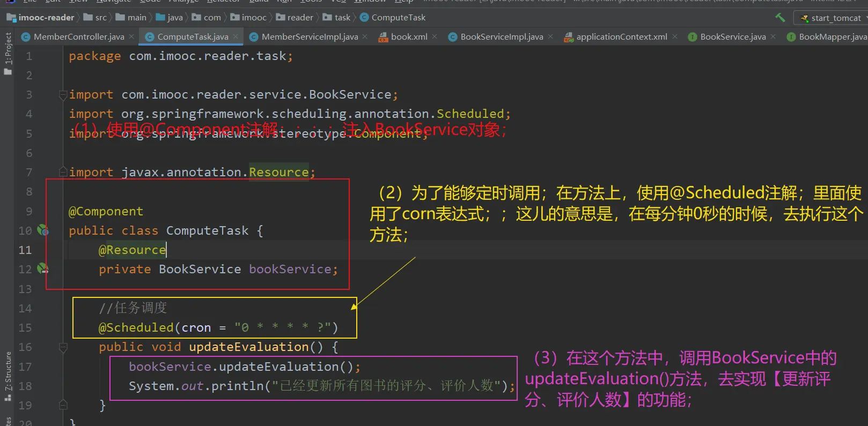The image size is (868, 426).
Task: Switch to the BookMapper.java tab
Action: 833,36
